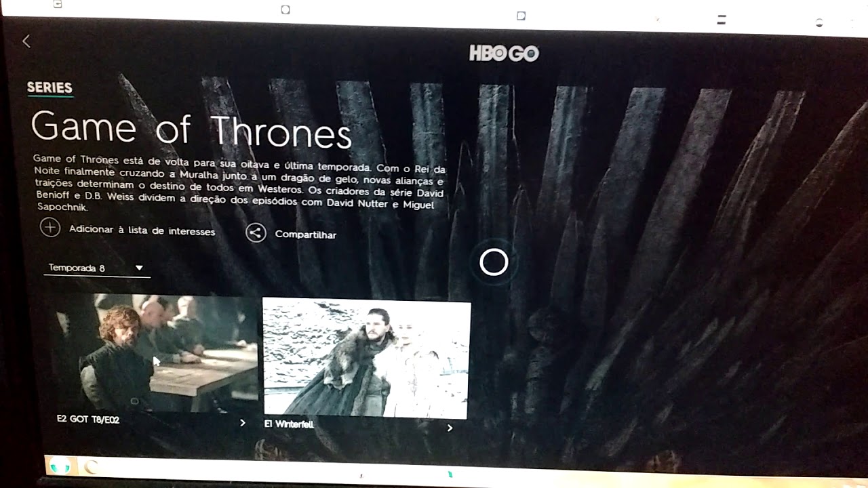Click the Compartilhar text link
This screenshot has height=488, width=868.
305,235
